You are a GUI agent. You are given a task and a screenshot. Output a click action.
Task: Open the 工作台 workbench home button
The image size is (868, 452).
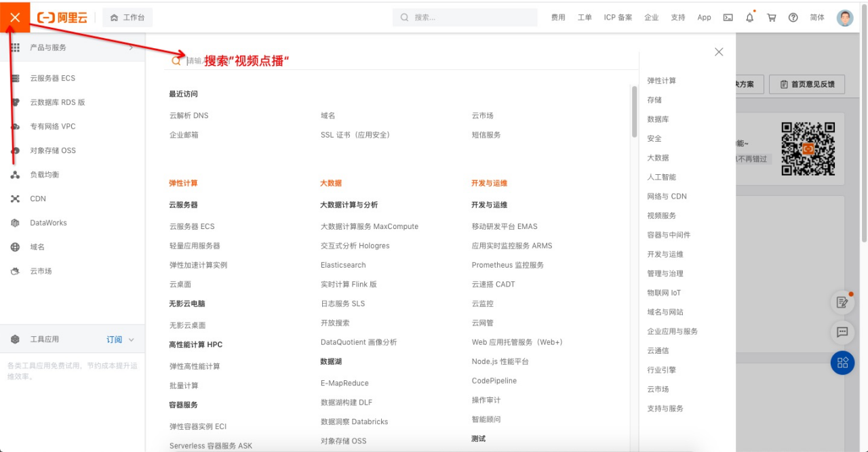pos(127,18)
